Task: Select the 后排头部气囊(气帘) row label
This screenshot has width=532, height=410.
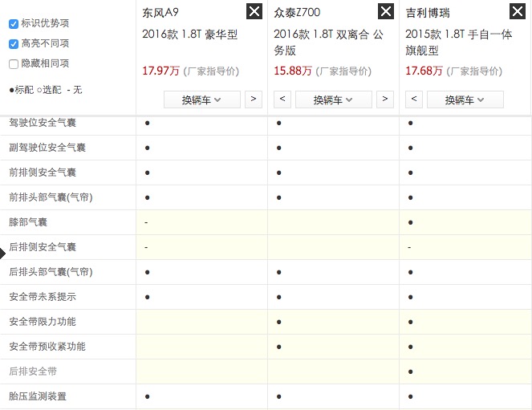Action: pos(51,272)
